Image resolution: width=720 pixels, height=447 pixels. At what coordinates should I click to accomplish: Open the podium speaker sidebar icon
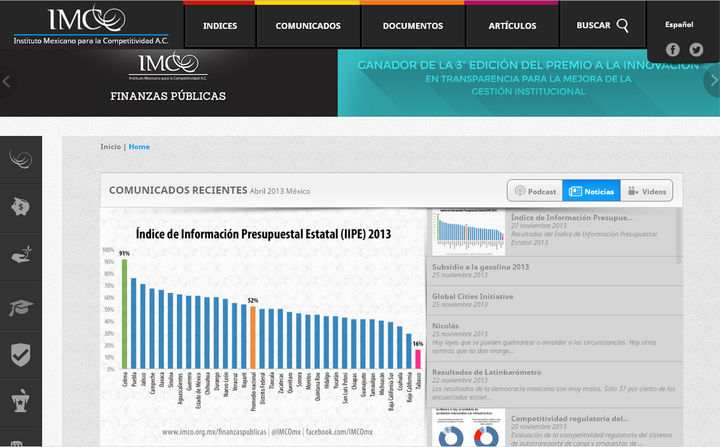[x=20, y=402]
